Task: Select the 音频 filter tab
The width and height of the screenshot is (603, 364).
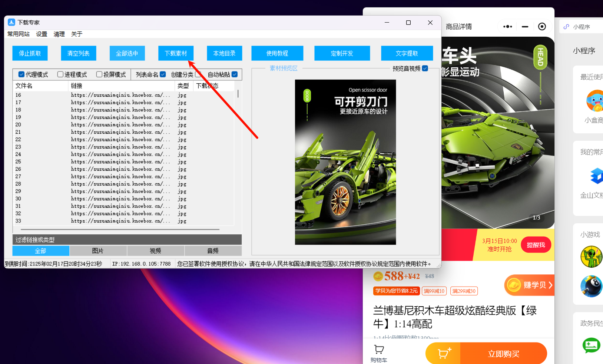Action: 213,251
